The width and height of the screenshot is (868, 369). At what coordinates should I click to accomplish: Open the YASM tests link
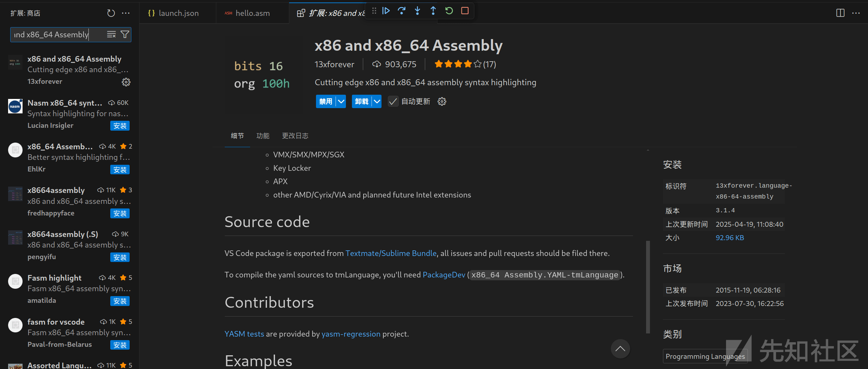pyautogui.click(x=244, y=334)
